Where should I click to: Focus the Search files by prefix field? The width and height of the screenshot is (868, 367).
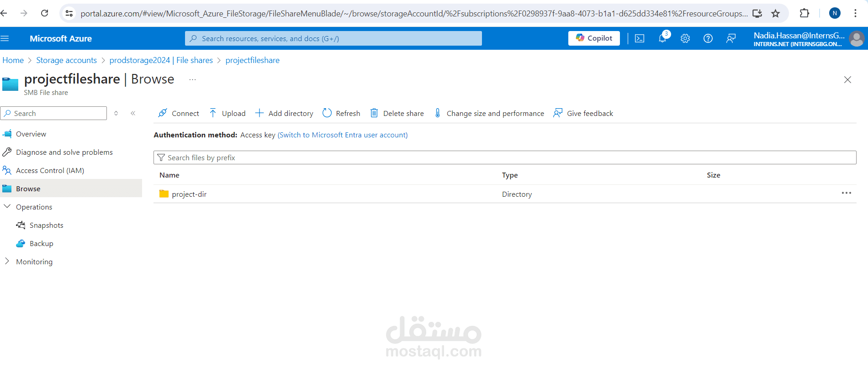tap(505, 157)
